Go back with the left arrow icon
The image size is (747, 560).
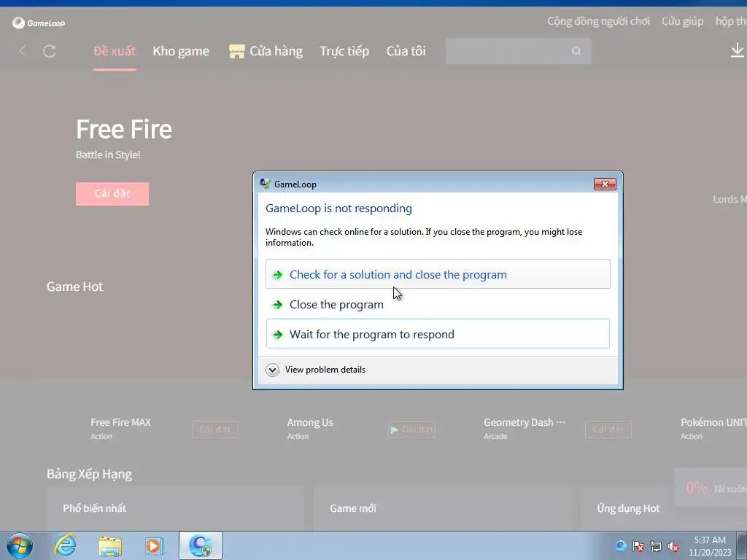pyautogui.click(x=23, y=51)
